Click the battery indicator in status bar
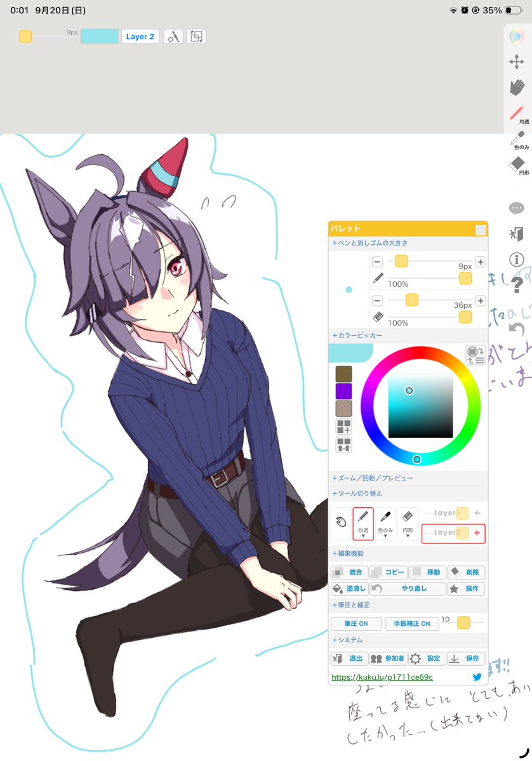 pos(513,10)
